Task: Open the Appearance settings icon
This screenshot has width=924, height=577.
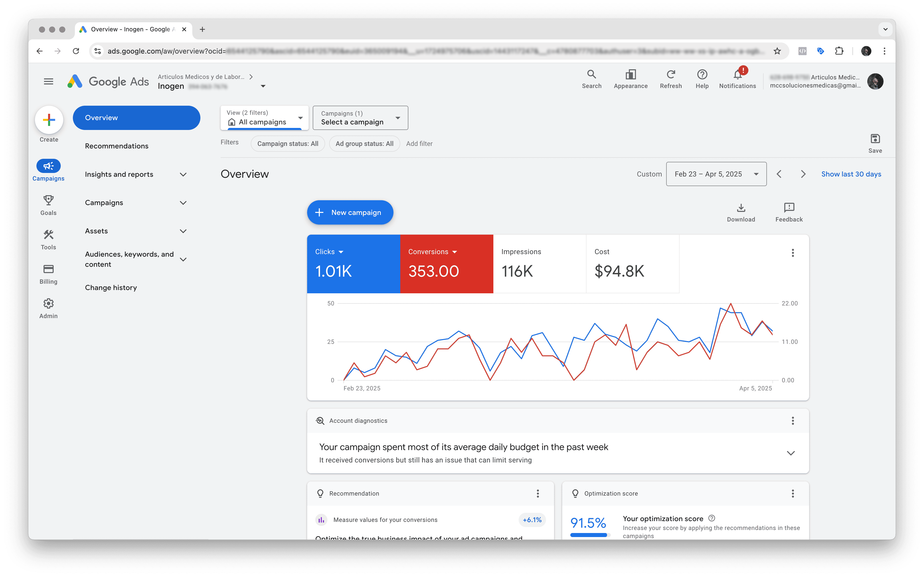Action: 631,75
